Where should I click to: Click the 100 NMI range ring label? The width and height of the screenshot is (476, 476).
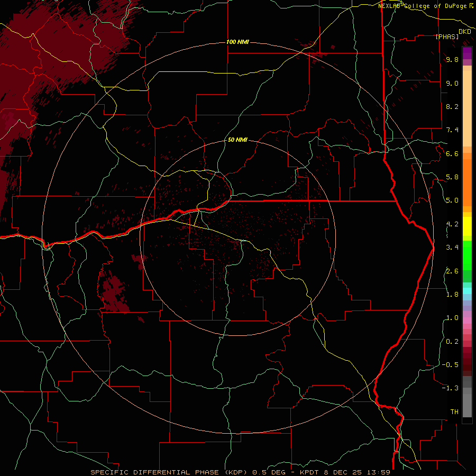pyautogui.click(x=237, y=42)
